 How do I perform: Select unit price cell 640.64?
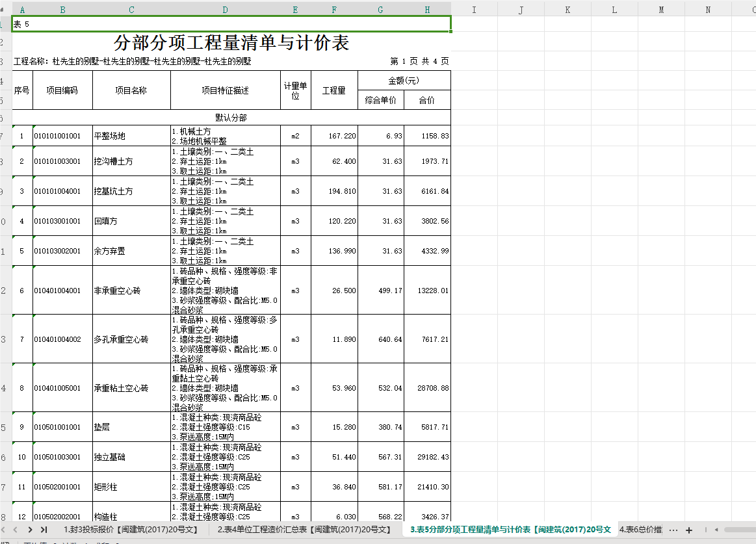381,339
